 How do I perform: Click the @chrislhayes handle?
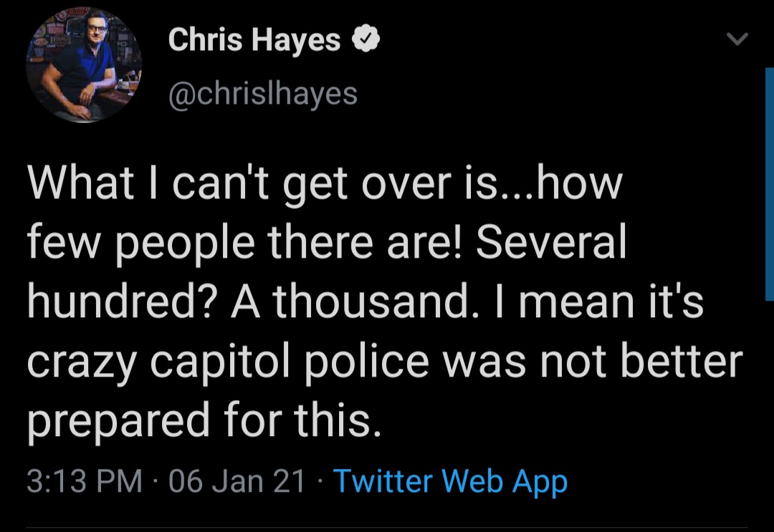pyautogui.click(x=262, y=94)
